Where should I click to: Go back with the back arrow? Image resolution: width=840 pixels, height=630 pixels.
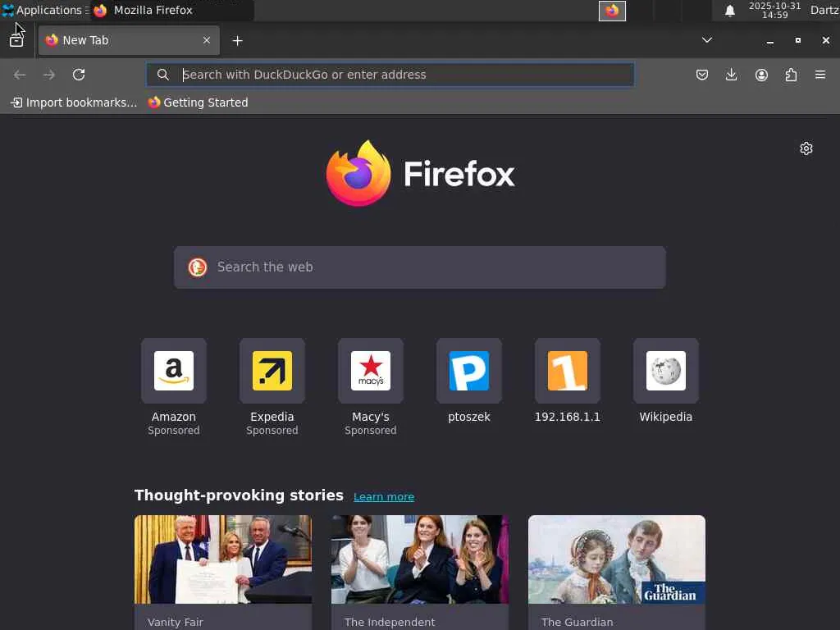(20, 75)
